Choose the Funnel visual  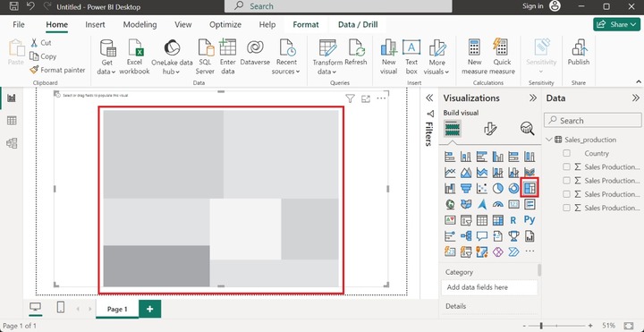pyautogui.click(x=466, y=188)
